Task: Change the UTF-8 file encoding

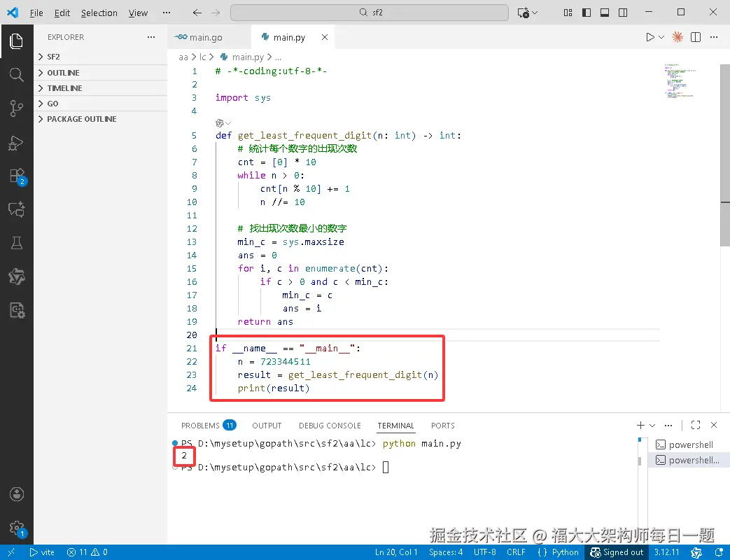Action: tap(484, 552)
